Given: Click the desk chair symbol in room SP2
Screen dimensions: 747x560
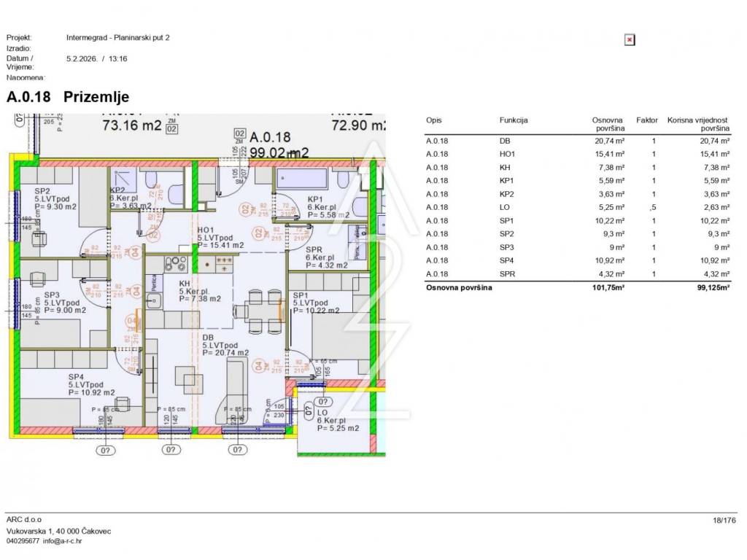Looking at the screenshot, I should click(x=38, y=238).
